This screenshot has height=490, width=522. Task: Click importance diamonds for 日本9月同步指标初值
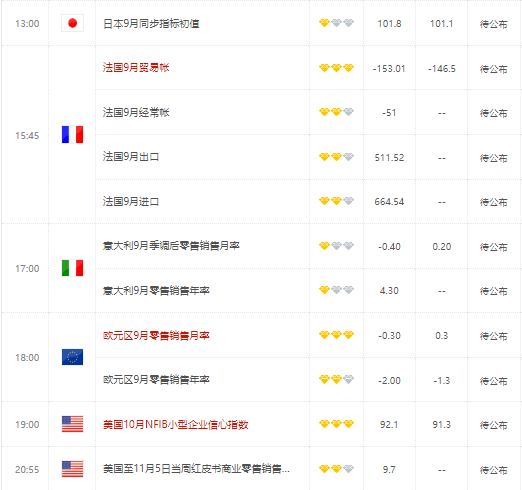coord(336,23)
